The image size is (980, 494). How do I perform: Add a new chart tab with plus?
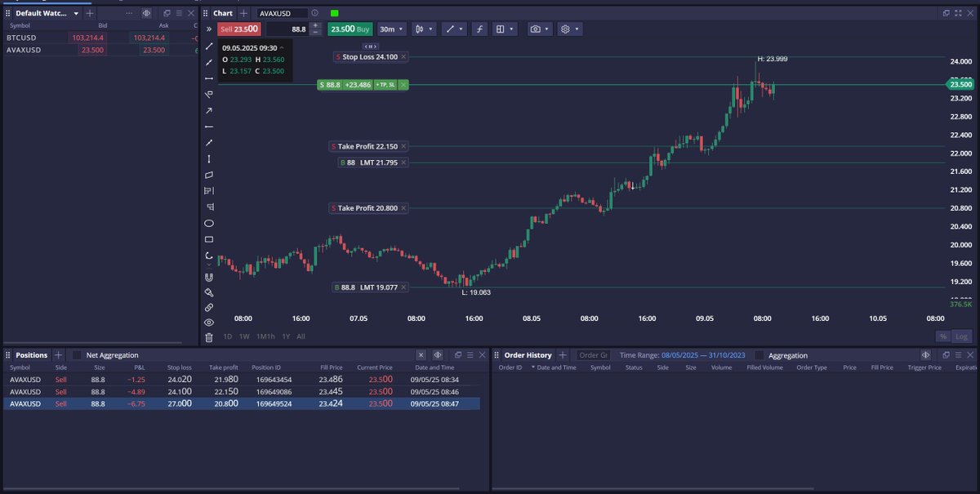245,13
